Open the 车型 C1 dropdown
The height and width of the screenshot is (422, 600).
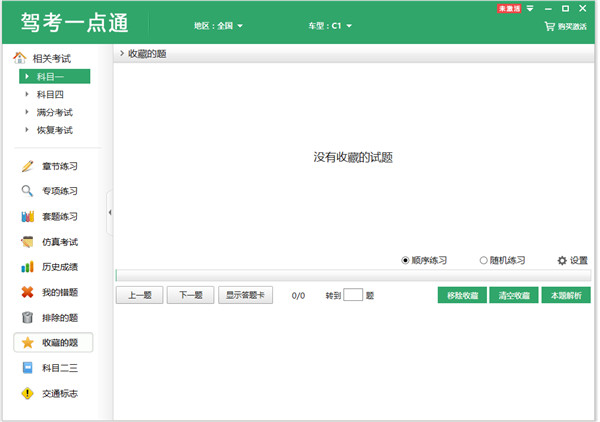(x=328, y=25)
